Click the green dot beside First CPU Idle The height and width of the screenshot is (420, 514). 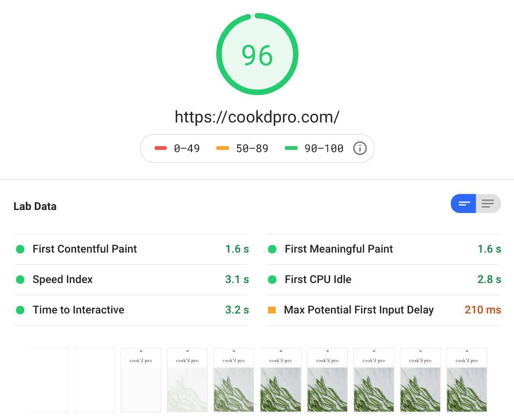click(272, 280)
